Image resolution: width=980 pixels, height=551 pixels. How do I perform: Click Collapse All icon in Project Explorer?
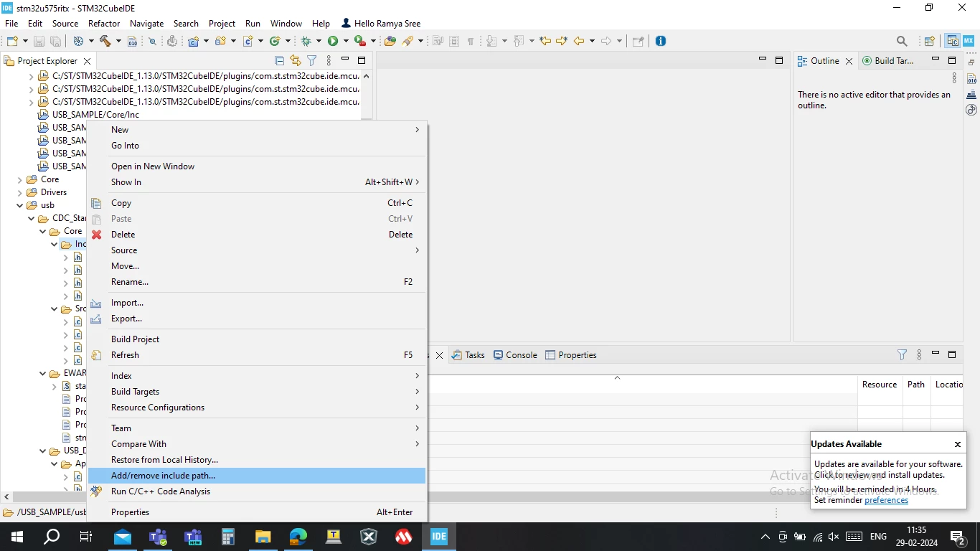(280, 61)
